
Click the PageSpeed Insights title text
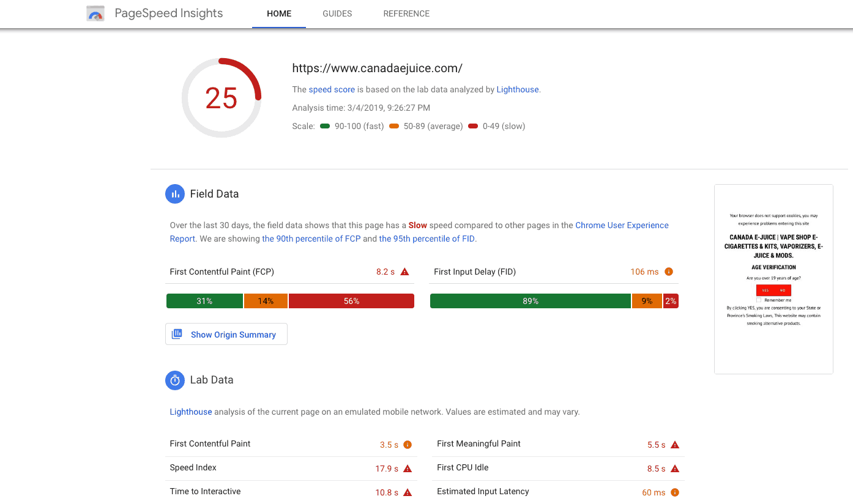(x=169, y=13)
